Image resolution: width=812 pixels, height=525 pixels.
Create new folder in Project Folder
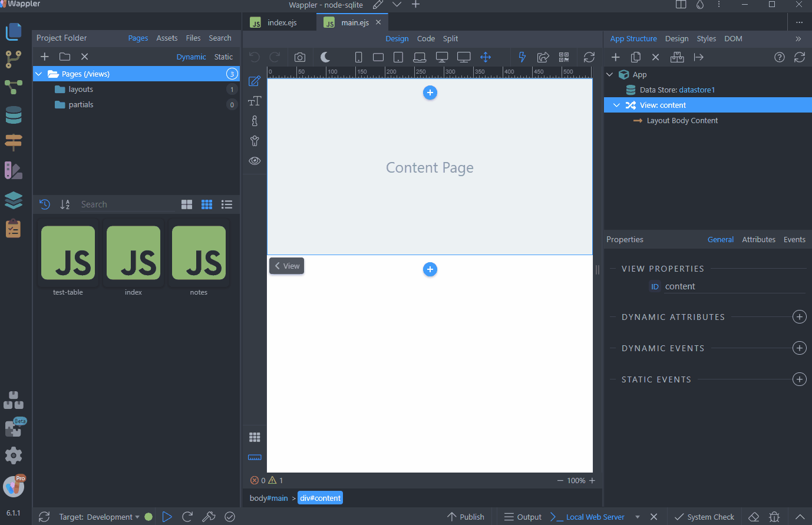coord(65,57)
